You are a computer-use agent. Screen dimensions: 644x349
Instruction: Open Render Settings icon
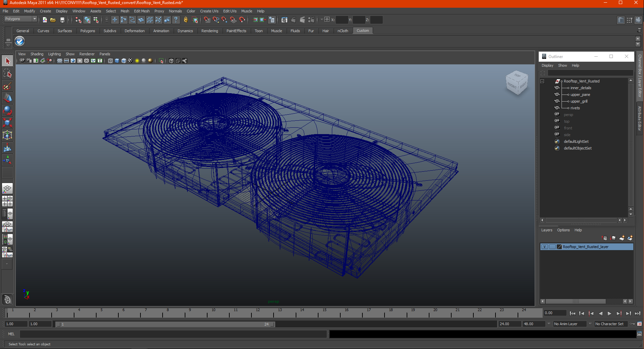pyautogui.click(x=311, y=20)
